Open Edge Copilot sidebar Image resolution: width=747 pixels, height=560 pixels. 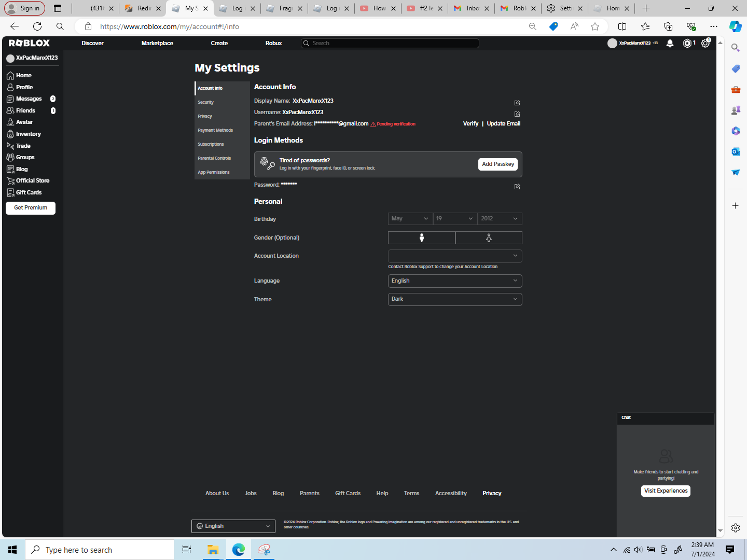(736, 26)
